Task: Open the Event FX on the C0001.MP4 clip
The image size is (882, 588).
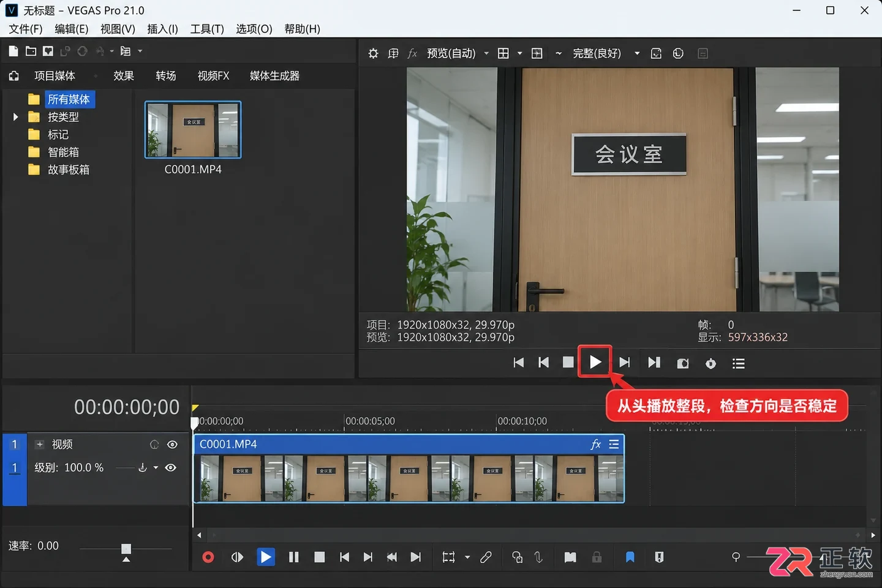Action: 595,445
